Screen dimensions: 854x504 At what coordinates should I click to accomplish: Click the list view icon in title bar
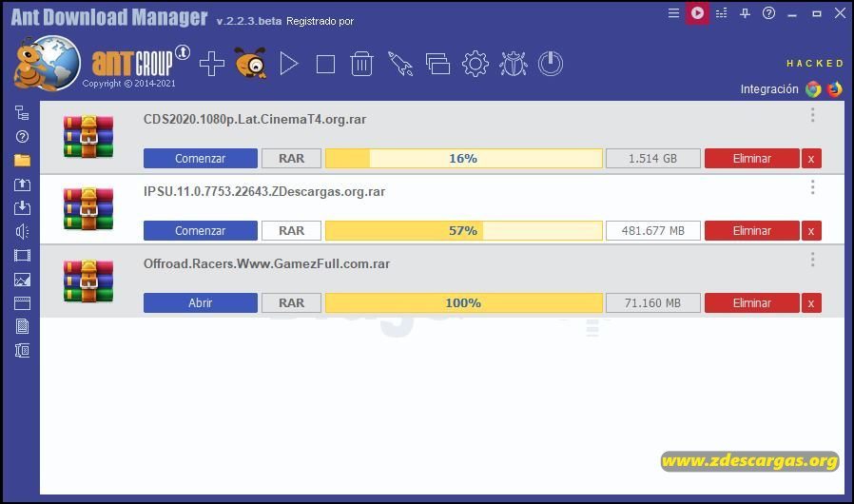point(722,13)
